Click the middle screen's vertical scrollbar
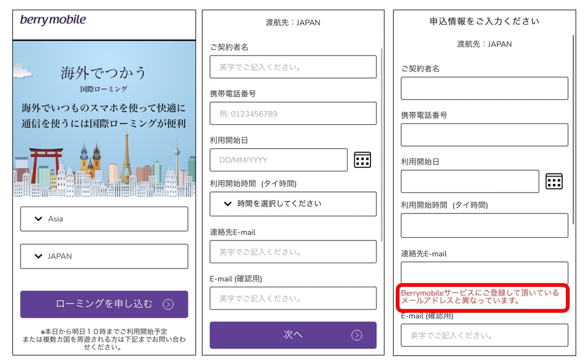588x364 pixels. pos(382,145)
